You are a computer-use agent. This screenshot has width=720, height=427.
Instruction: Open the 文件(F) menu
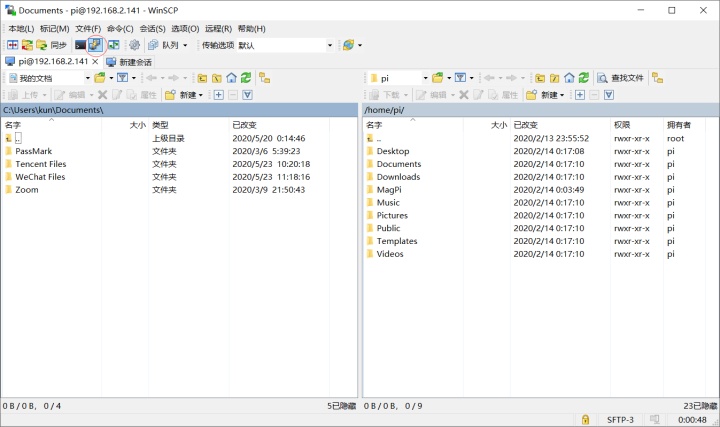click(88, 28)
